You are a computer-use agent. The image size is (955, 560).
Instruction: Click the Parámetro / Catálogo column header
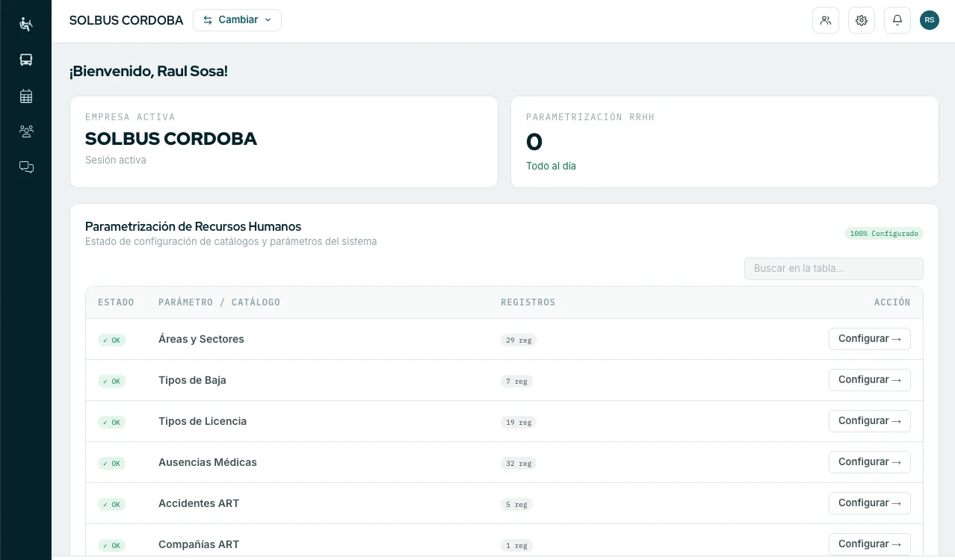click(219, 302)
